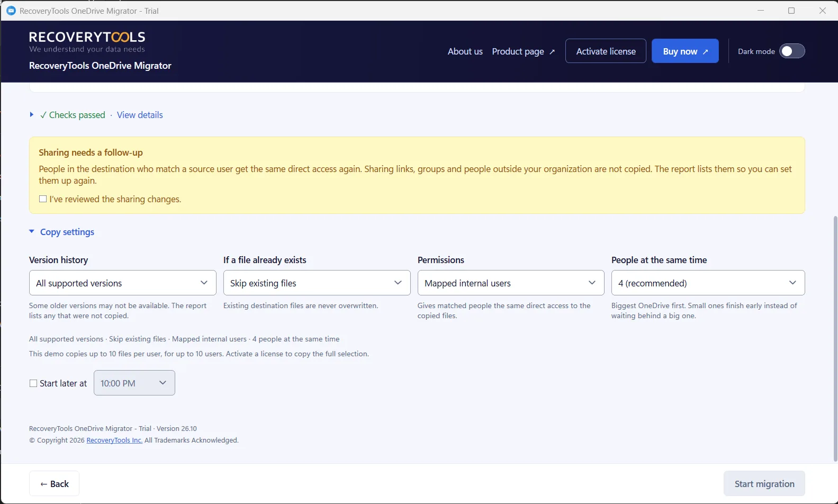Viewport: 838px width, 504px height.
Task: Check "I've reviewed the sharing changes" box
Action: pos(43,199)
